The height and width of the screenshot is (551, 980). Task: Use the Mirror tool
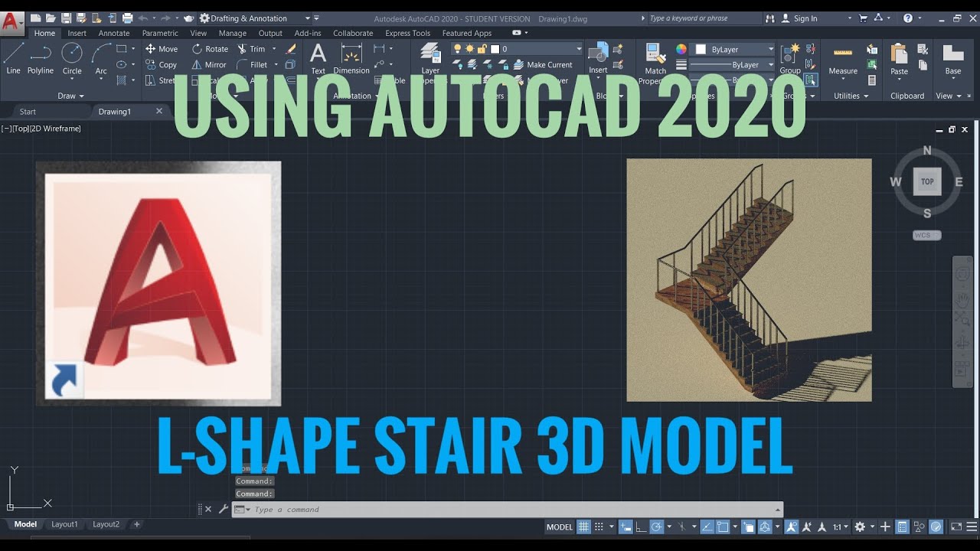(209, 65)
